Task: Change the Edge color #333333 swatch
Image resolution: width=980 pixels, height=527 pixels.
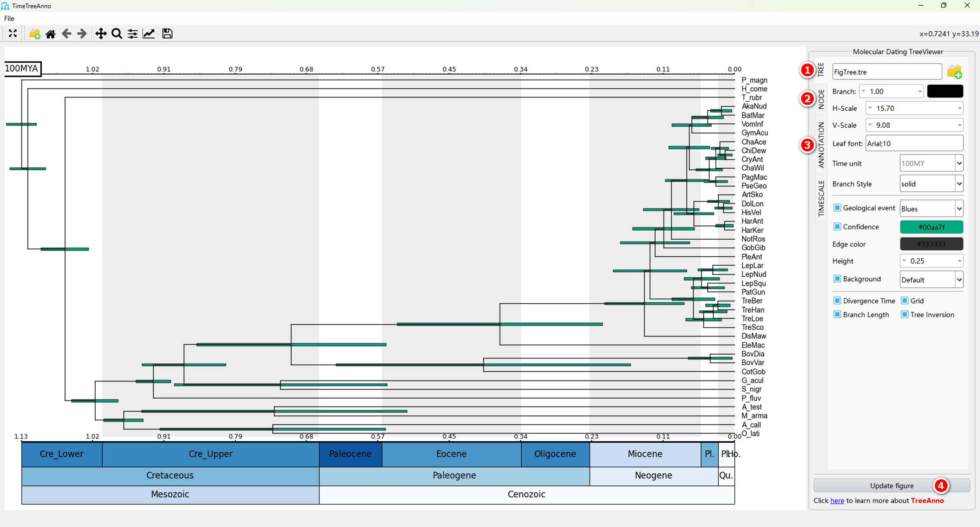Action: (x=931, y=244)
